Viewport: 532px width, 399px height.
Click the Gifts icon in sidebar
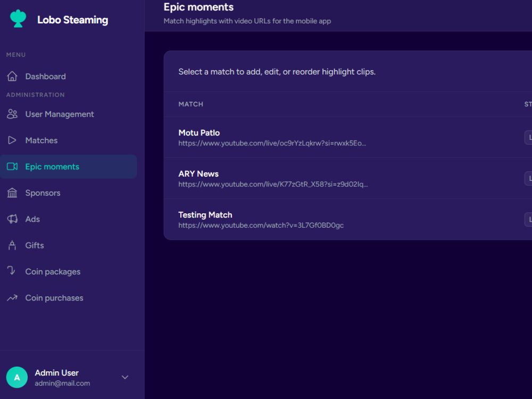coord(12,245)
